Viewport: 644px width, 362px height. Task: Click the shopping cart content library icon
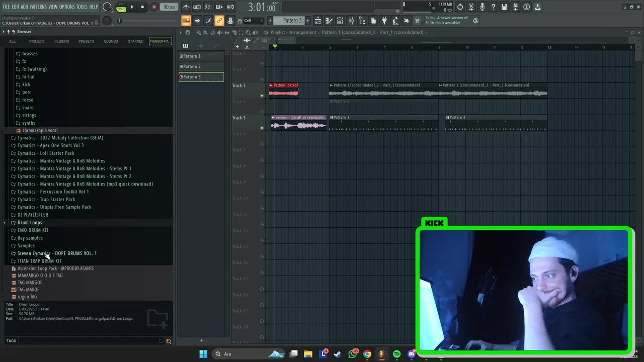417,21
